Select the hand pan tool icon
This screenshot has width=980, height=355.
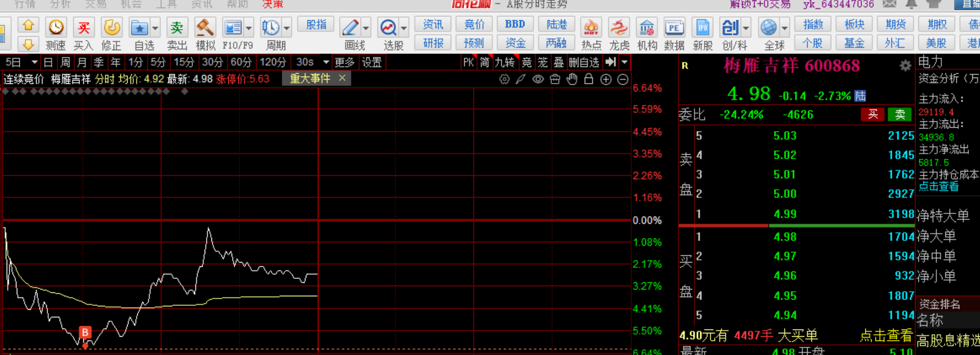click(572, 79)
